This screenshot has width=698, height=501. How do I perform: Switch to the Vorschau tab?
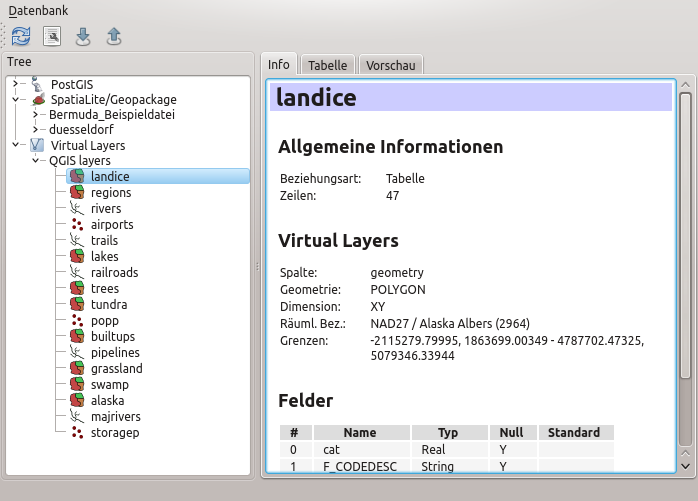pos(391,65)
